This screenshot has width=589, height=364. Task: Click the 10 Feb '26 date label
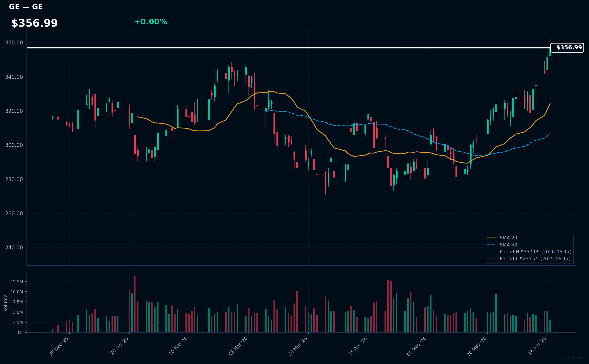[178, 346]
